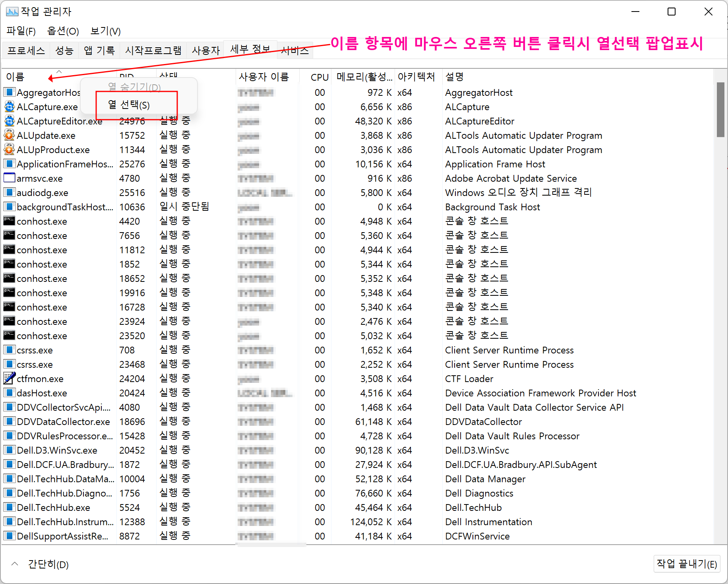Switch to the 서비스 tab

[295, 50]
